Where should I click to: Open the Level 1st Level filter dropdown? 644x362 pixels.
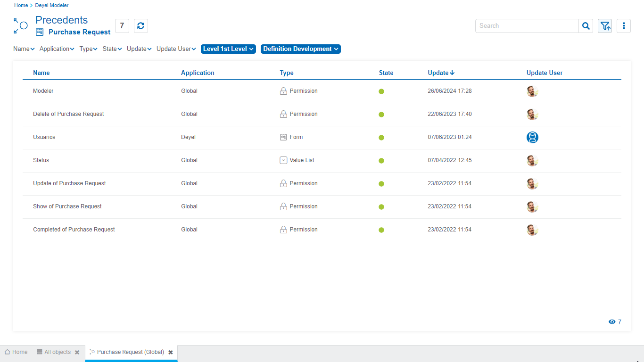click(228, 49)
